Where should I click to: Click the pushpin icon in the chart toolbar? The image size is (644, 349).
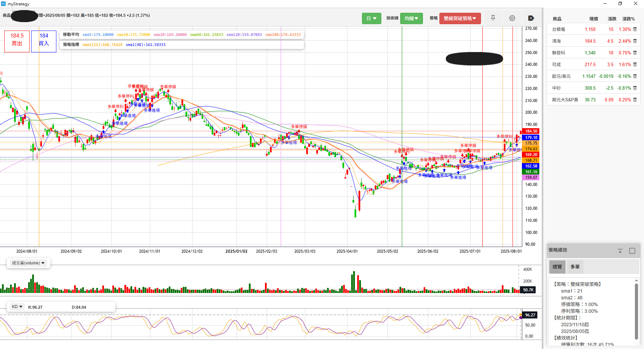click(493, 18)
